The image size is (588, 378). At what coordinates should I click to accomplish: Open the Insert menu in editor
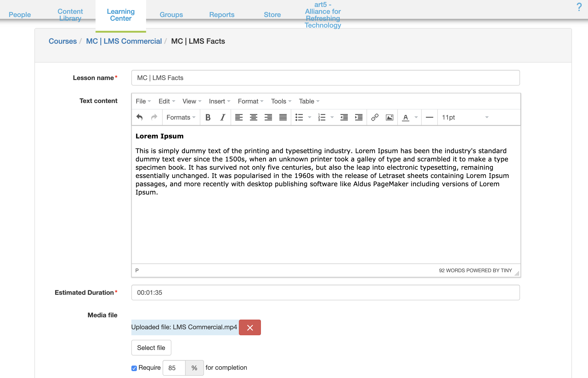click(x=219, y=101)
